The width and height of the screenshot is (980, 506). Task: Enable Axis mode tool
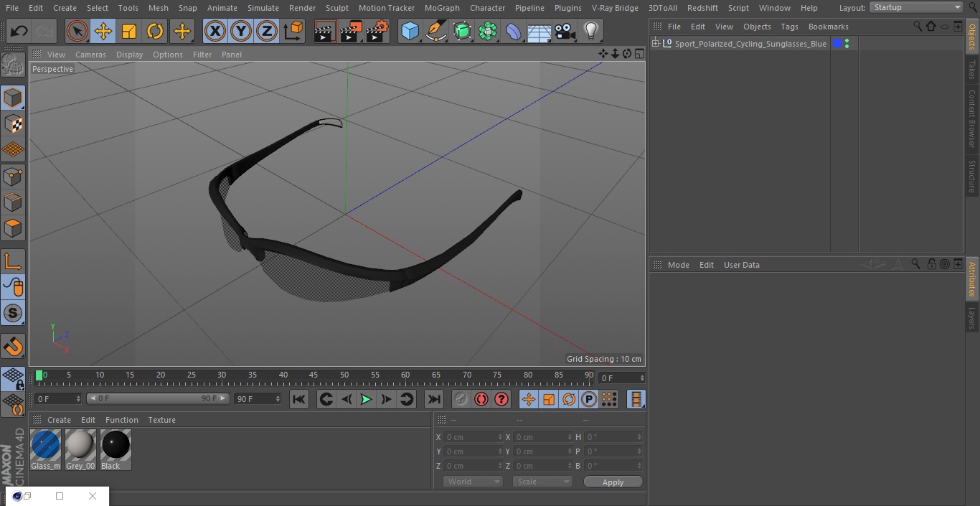(13, 261)
